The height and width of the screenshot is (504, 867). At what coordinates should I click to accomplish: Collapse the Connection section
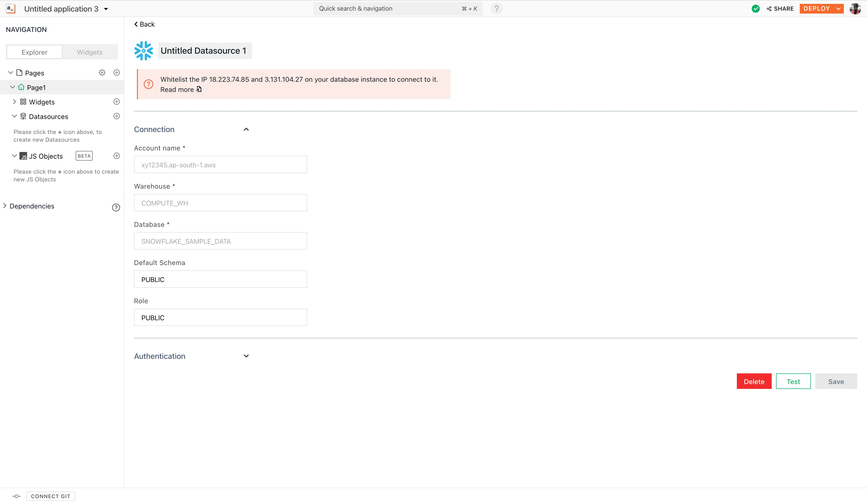246,129
